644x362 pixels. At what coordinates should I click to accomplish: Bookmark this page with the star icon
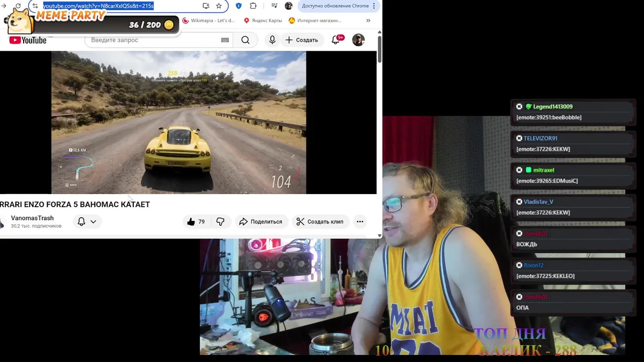[219, 6]
